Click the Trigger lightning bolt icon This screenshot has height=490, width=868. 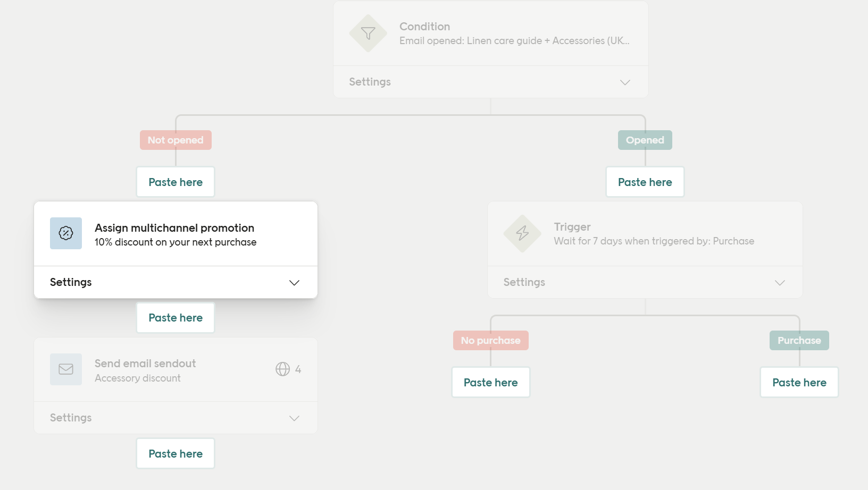(x=522, y=233)
